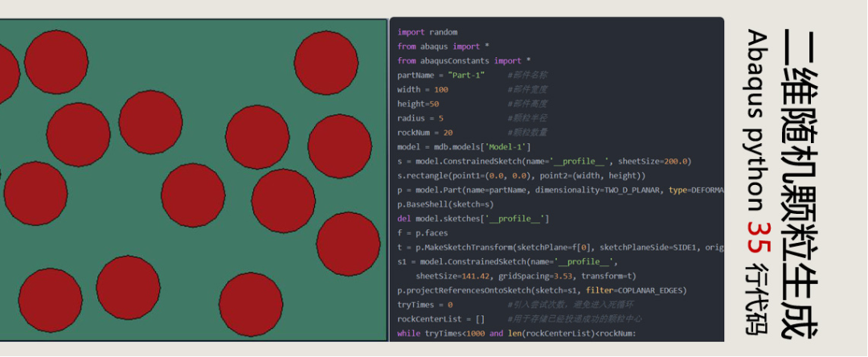Select the comment beginning '#用于存储'

point(575,319)
